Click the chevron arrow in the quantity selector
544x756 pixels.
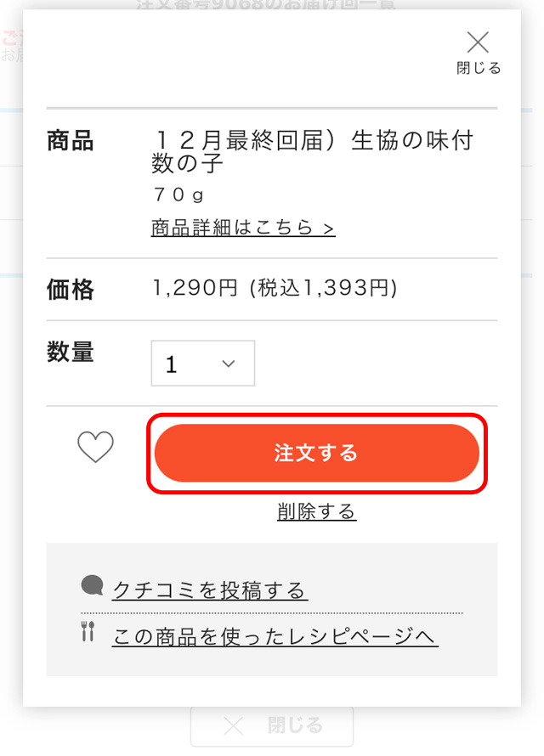coord(227,364)
